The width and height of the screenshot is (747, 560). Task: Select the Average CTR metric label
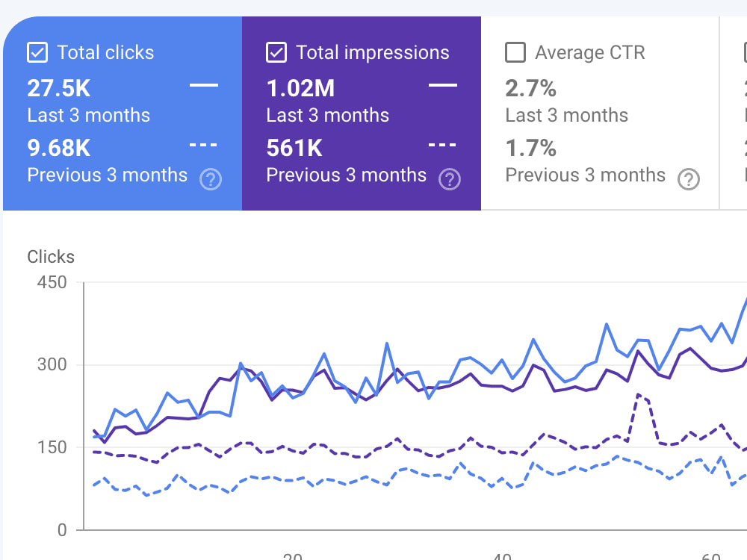(590, 52)
